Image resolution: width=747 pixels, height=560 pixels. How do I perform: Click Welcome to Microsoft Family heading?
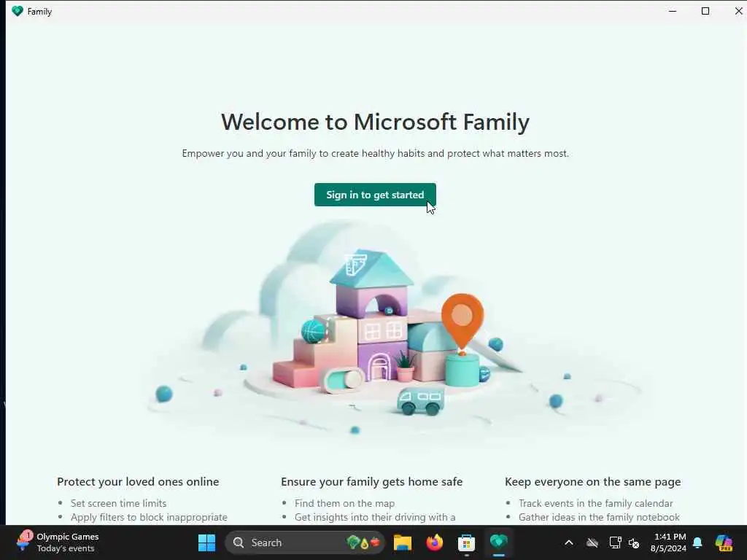[x=376, y=122]
